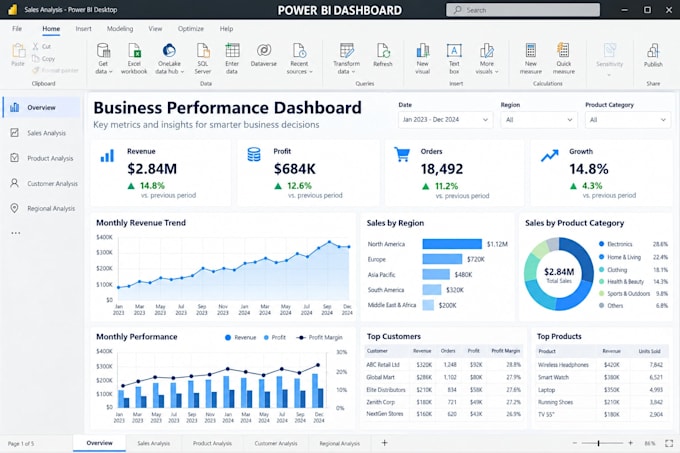This screenshot has height=453, width=680.
Task: Switch to the View ribbon tab
Action: click(x=155, y=29)
